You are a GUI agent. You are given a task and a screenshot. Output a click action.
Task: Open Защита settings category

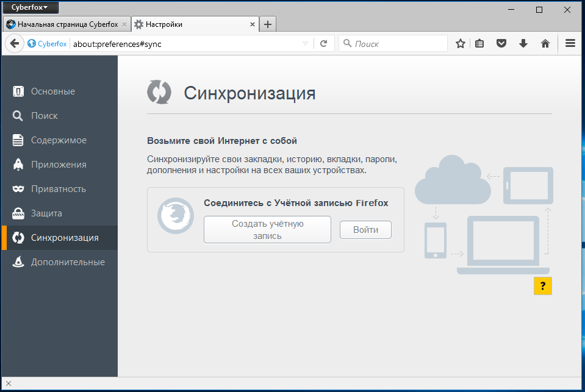[x=60, y=213]
